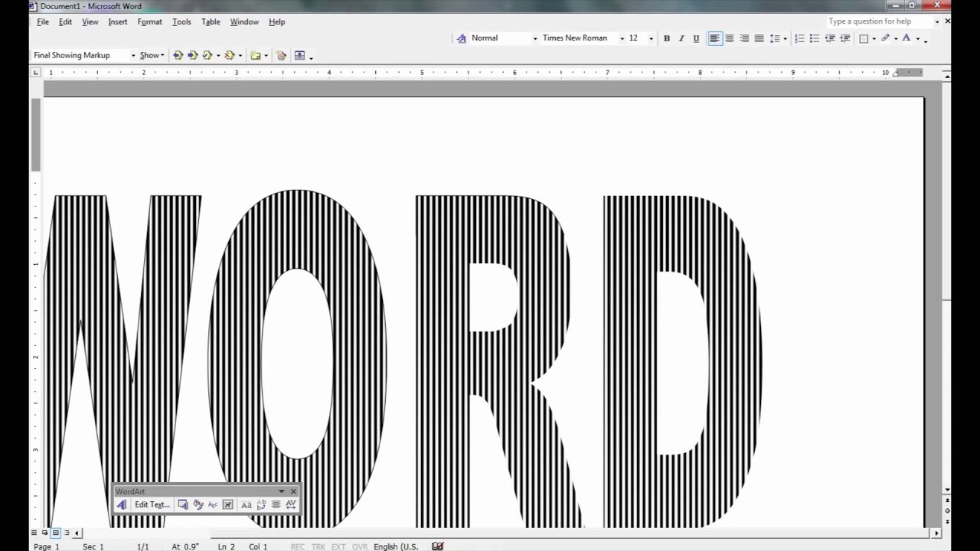Open the font size 12 dropdown
The width and height of the screenshot is (980, 551).
651,38
